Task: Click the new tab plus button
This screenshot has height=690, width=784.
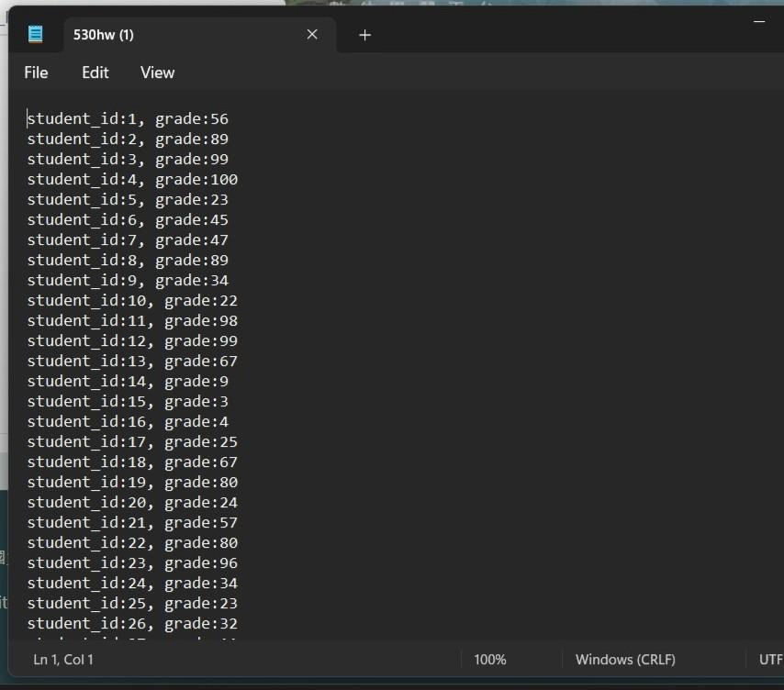Action: pos(364,35)
